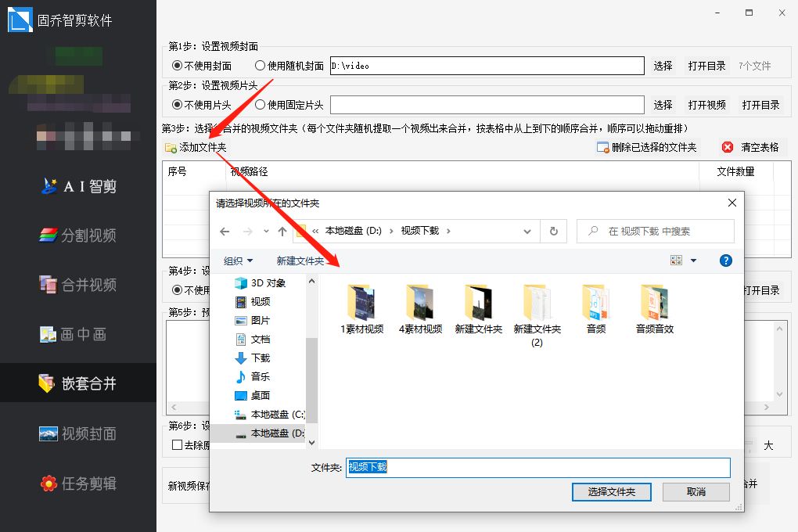Image resolution: width=798 pixels, height=532 pixels.
Task: Open the 画中画 sidebar module
Action: click(74, 334)
